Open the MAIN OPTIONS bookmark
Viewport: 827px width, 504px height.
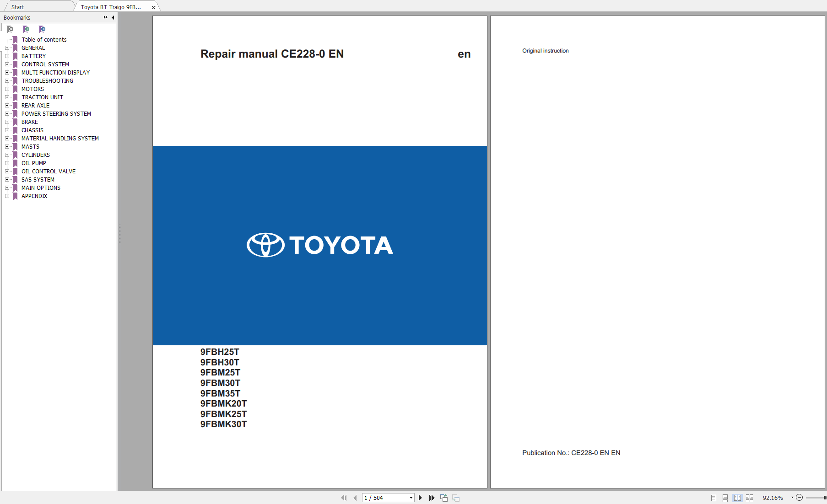point(41,188)
